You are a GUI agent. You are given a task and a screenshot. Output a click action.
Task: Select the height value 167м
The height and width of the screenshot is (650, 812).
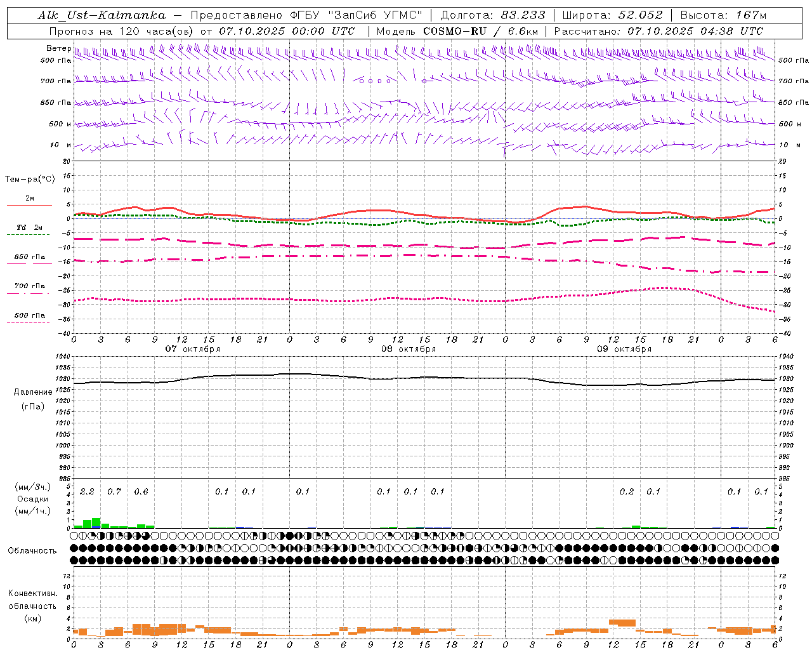[751, 15]
